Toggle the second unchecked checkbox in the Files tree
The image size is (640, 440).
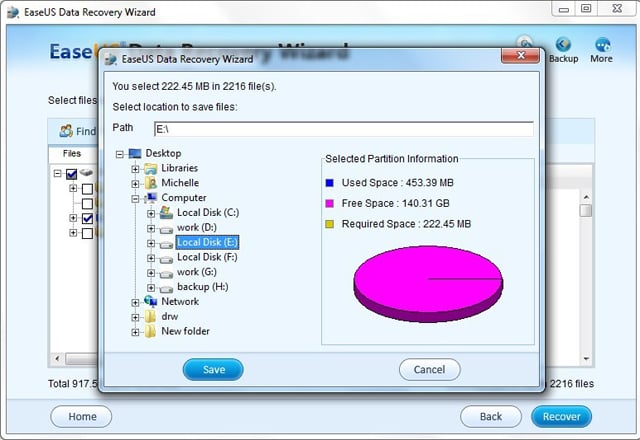[x=87, y=204]
